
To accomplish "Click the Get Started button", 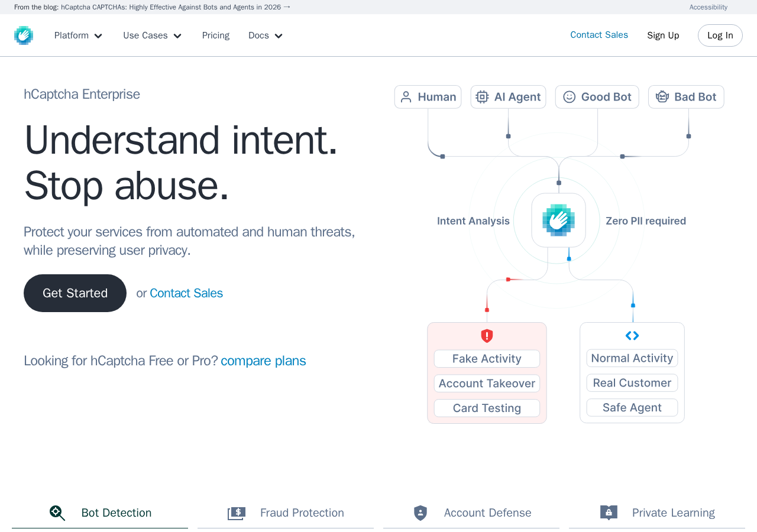I will click(75, 293).
